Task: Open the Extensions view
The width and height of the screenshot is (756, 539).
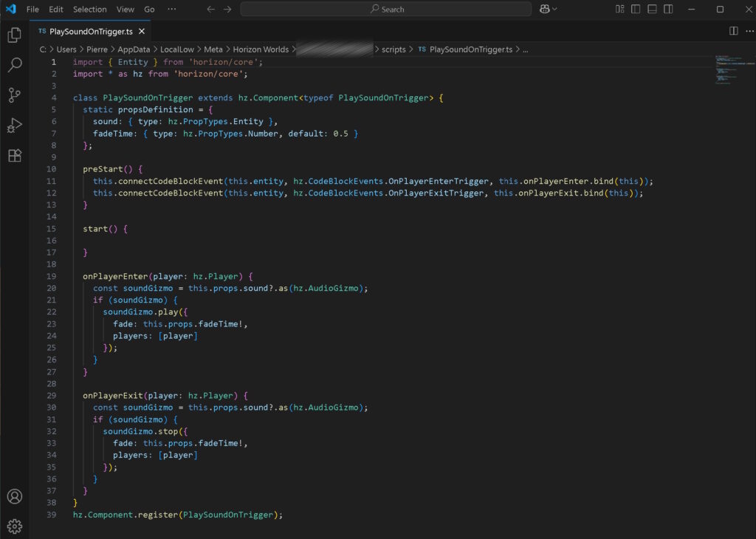Action: click(15, 156)
